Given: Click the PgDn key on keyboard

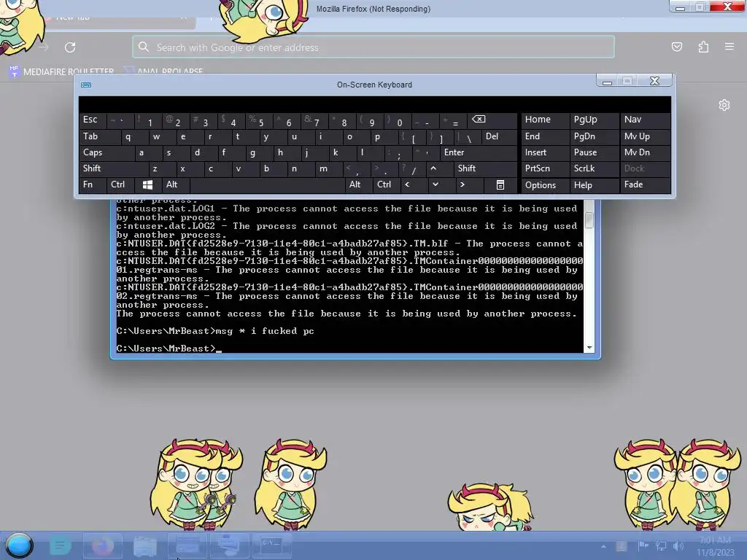Looking at the screenshot, I should point(594,136).
